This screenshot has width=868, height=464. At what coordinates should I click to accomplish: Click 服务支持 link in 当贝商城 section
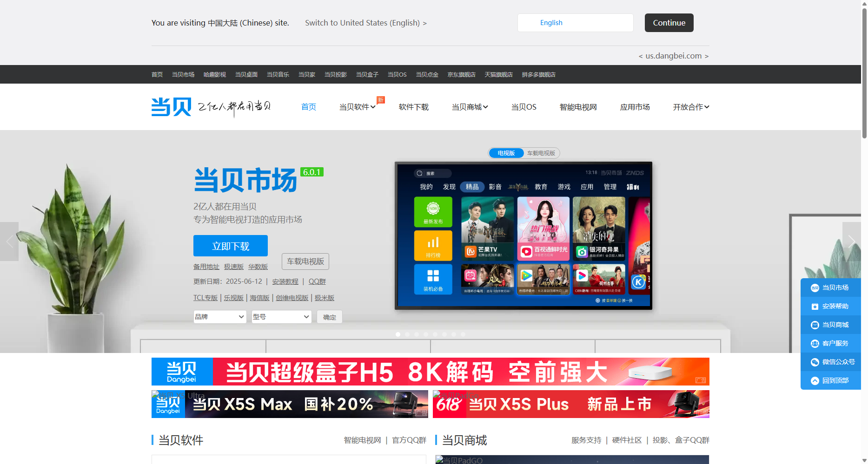[586, 440]
